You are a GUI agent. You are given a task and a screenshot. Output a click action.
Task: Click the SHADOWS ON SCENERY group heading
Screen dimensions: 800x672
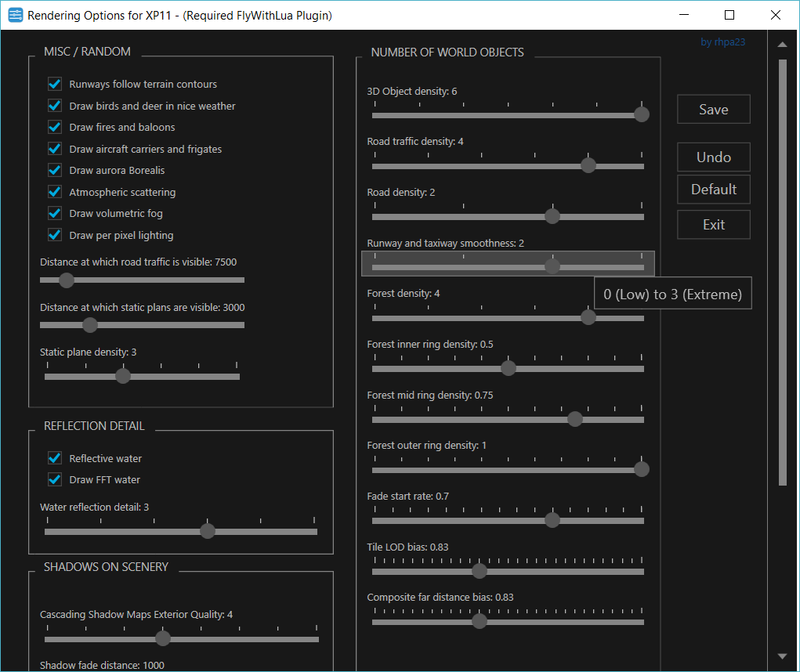(x=106, y=567)
